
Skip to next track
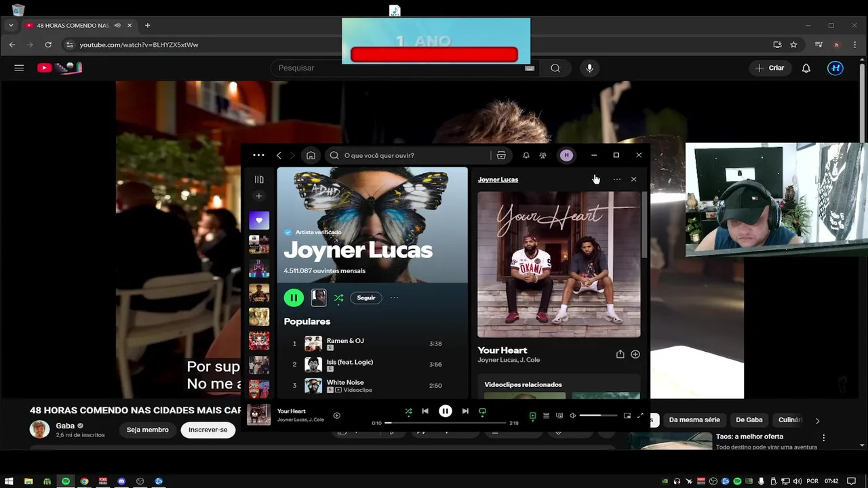point(465,411)
